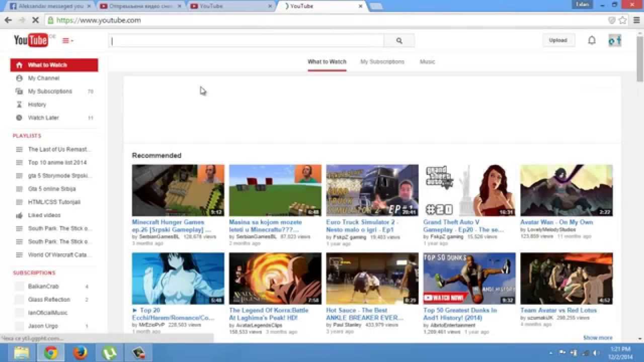Select the What to Watch tab
Screen dimensions: 644x362
[x=327, y=62]
